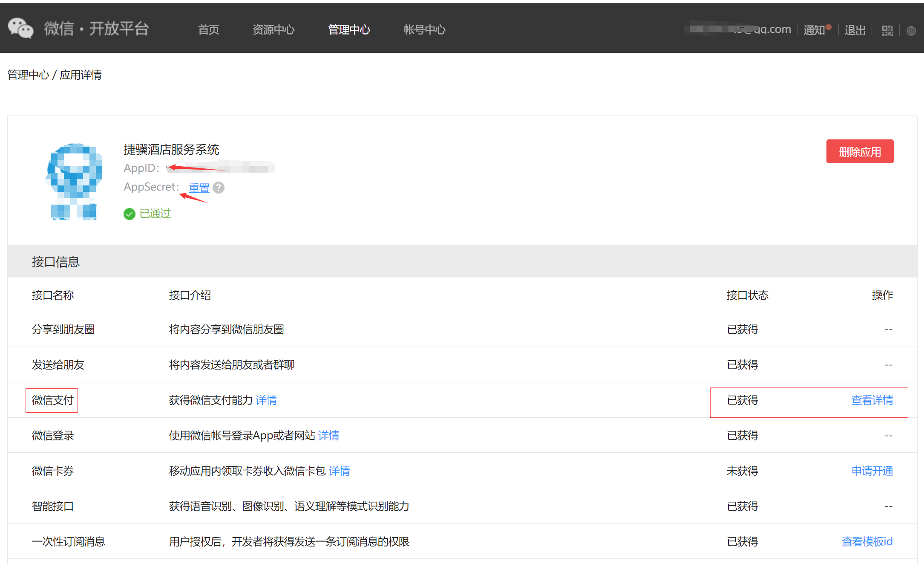Screen dimensions: 924x564
Task: Click 详情 link in 微信登录 description
Action: 328,435
